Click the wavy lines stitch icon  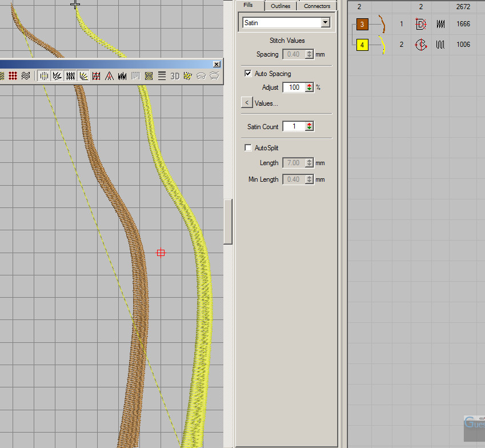[26, 75]
